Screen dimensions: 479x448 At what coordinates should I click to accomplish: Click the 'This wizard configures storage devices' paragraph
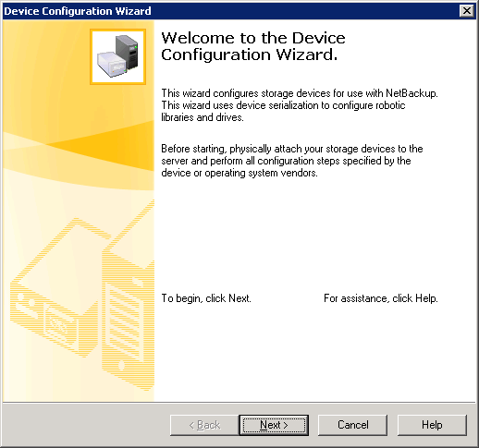tap(300, 105)
